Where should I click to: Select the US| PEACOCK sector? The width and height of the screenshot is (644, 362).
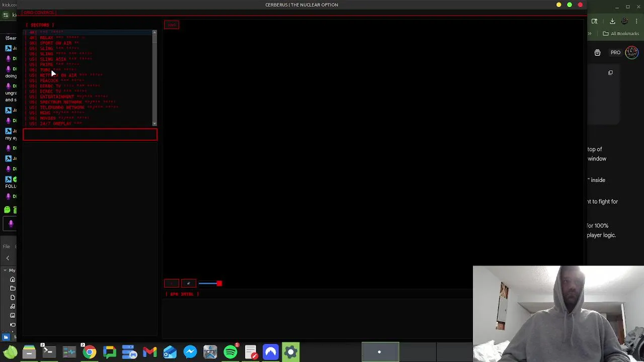click(88, 80)
